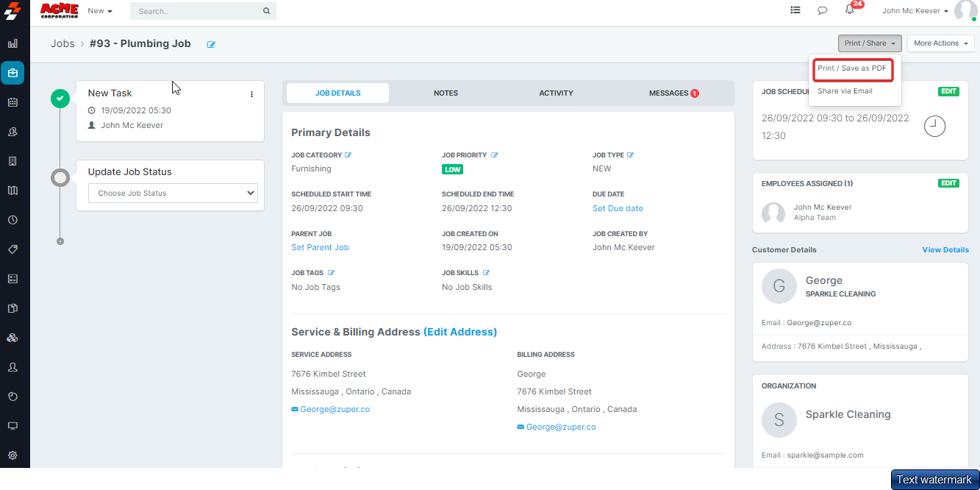Click the edit icon next to Job Priority

pyautogui.click(x=495, y=155)
